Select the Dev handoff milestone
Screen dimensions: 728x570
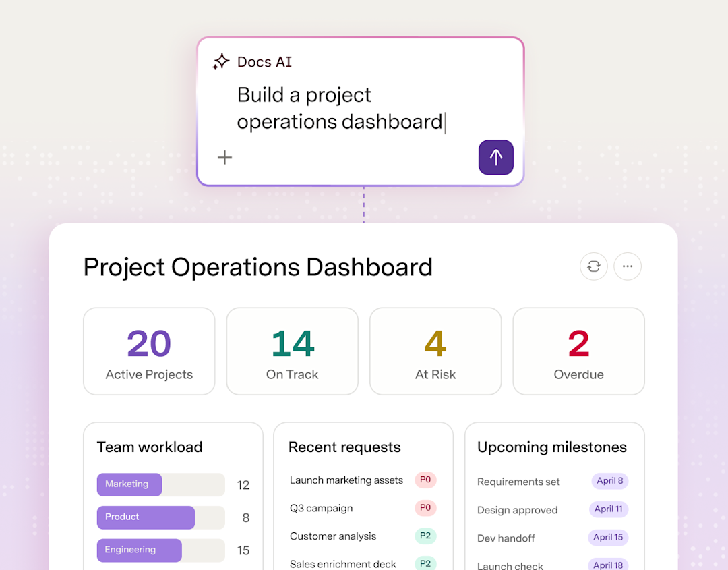(x=506, y=538)
